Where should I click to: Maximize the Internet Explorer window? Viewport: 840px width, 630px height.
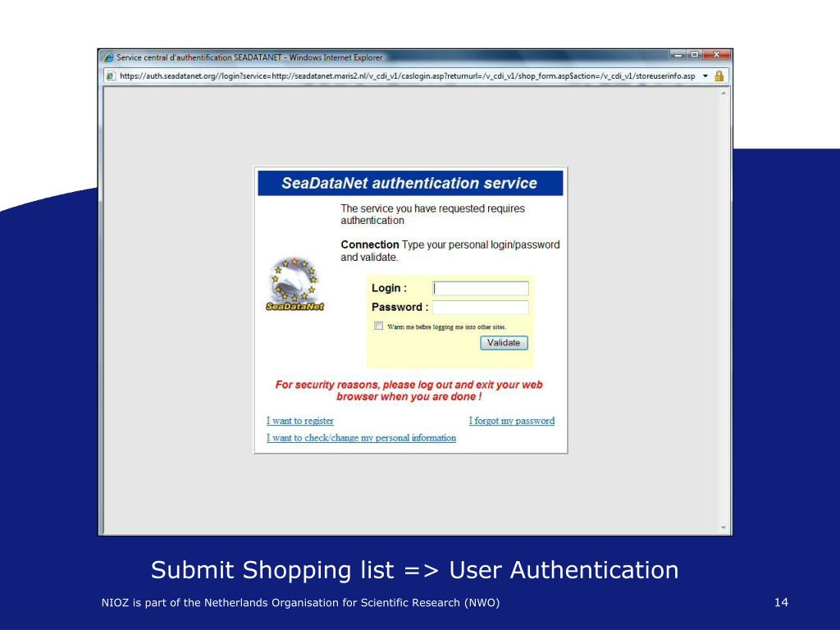point(694,55)
